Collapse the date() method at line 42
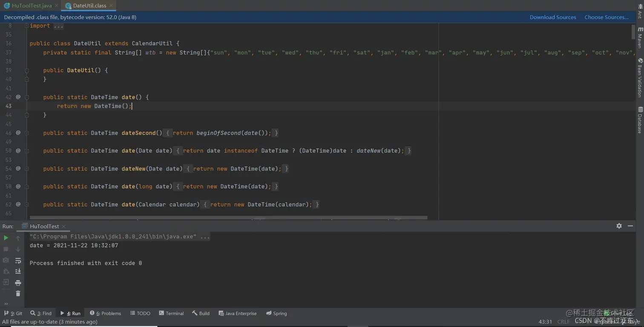The image size is (644, 327). click(26, 97)
